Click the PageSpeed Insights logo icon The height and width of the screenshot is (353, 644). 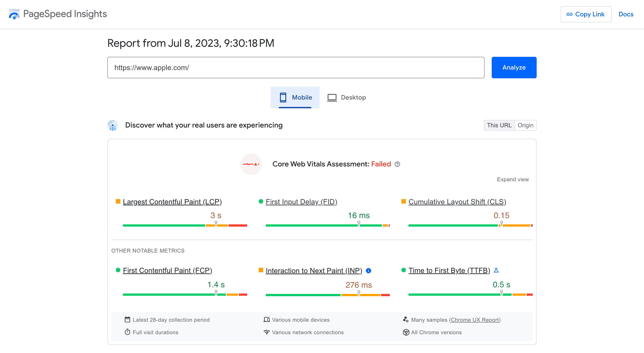tap(14, 14)
